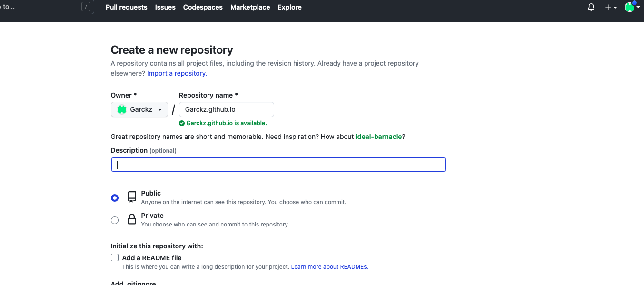
Task: Select the Private radio button
Action: click(115, 220)
